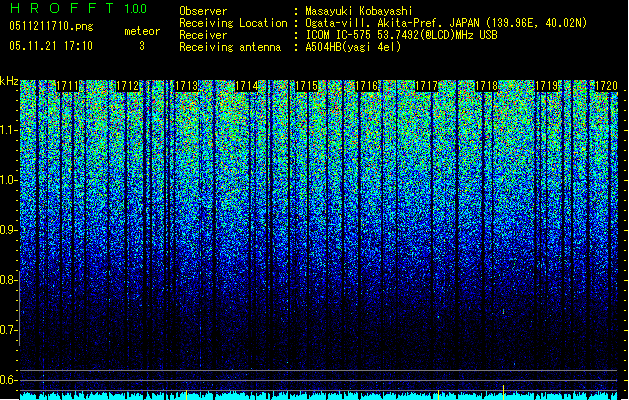The height and width of the screenshot is (400, 629).
Task: Click the 'meteor' label
Action: (142, 31)
